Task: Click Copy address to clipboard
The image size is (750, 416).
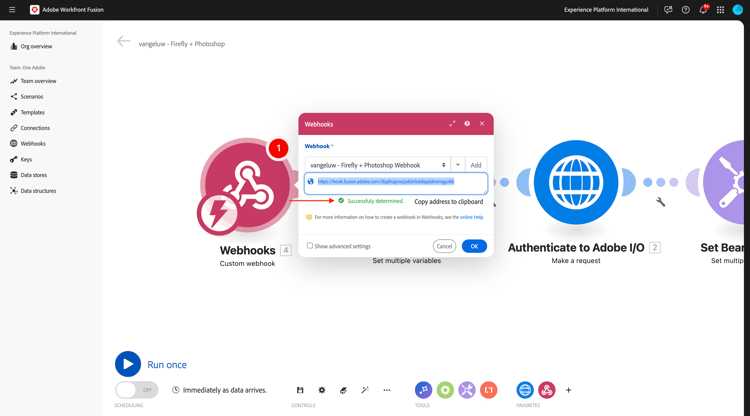Action: click(449, 202)
